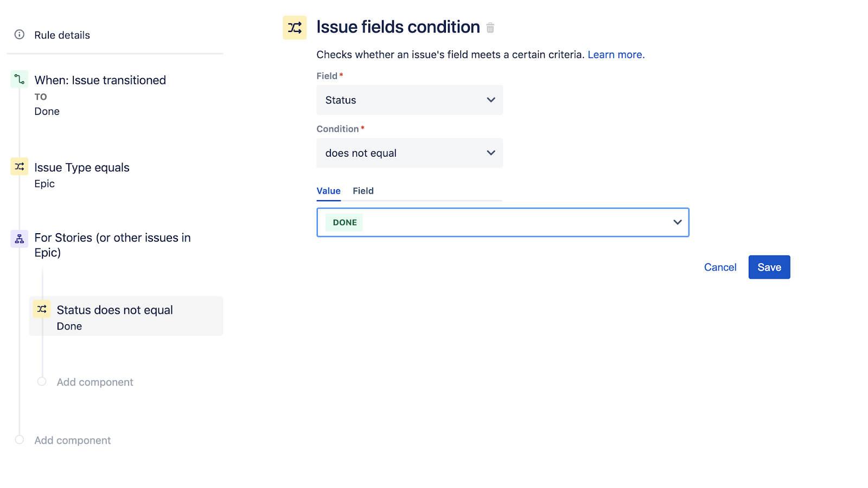Click the DONE status tag

point(343,222)
